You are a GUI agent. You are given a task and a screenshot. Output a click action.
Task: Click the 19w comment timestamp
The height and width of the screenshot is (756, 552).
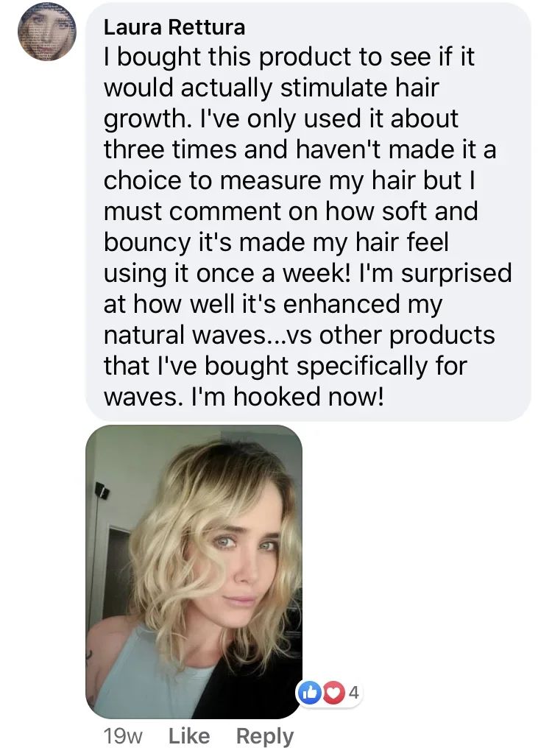(x=124, y=735)
